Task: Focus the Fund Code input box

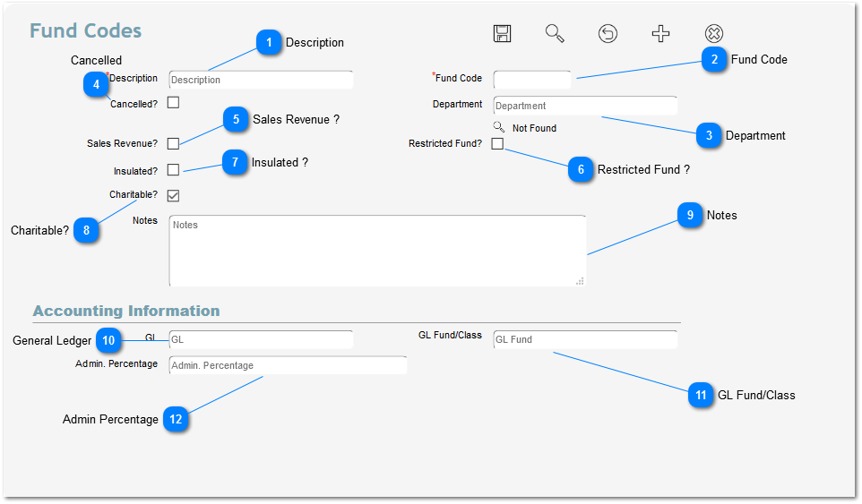Action: [531, 80]
